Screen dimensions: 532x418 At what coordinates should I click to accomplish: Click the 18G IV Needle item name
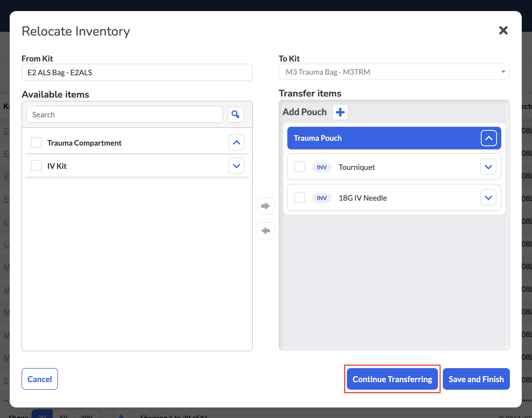[363, 198]
